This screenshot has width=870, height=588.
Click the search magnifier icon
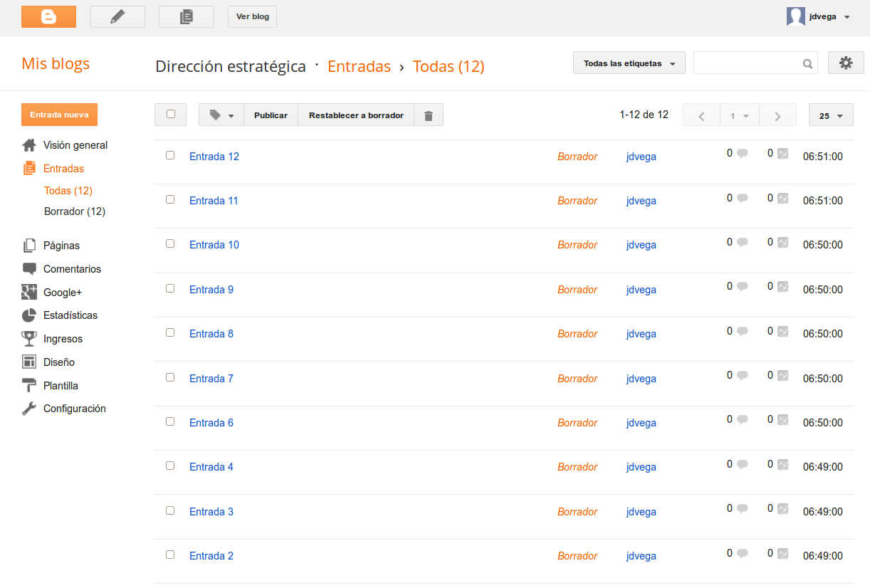click(x=807, y=63)
